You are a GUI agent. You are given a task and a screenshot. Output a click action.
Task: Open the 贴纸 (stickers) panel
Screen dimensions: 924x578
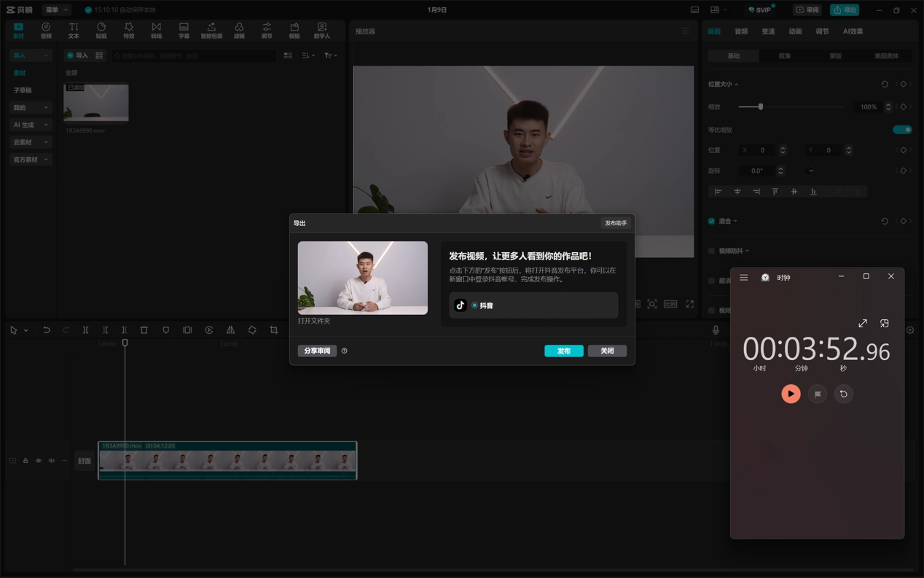(101, 30)
